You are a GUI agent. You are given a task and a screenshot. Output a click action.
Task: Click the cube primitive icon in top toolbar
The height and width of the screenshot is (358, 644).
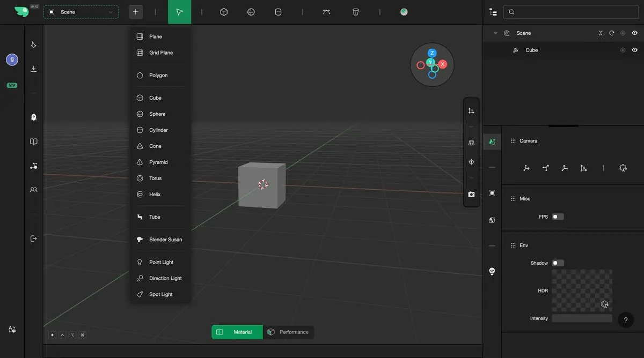[224, 12]
